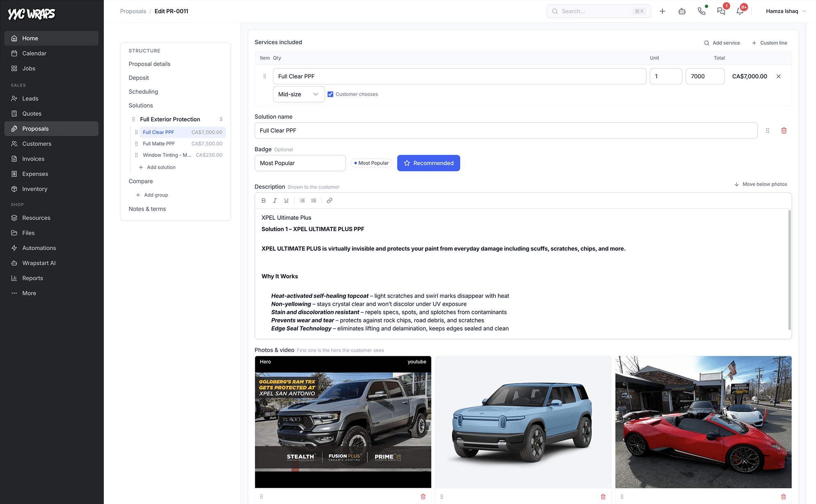Toggle italic formatting in description editor
The height and width of the screenshot is (504, 816).
pos(275,201)
